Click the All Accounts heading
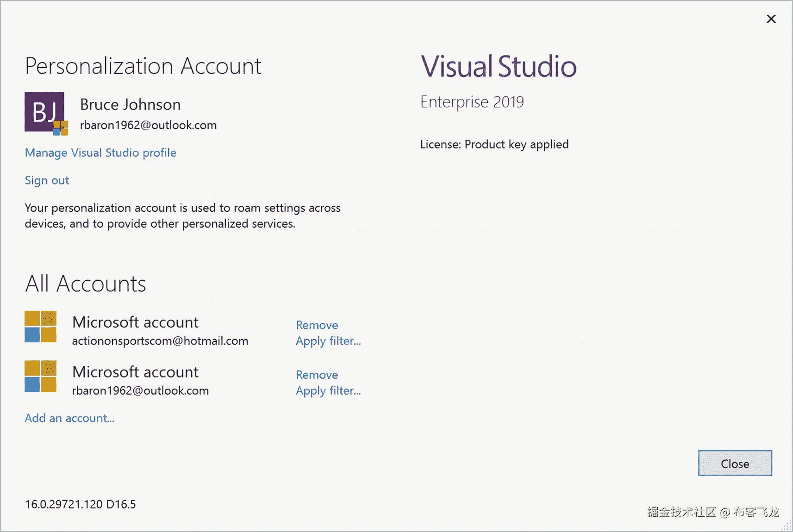Image resolution: width=793 pixels, height=532 pixels. 86,284
